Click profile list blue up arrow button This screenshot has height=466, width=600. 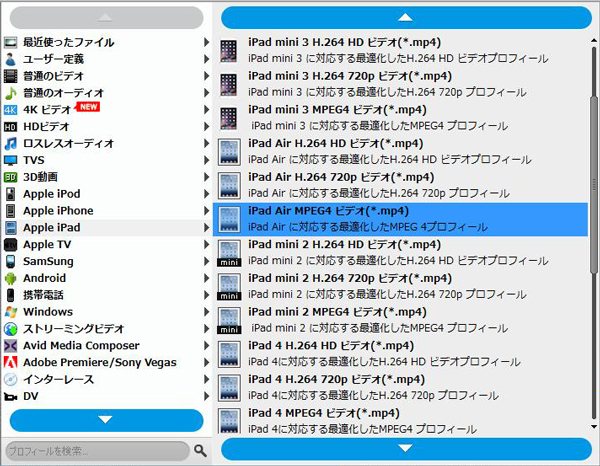(406, 18)
